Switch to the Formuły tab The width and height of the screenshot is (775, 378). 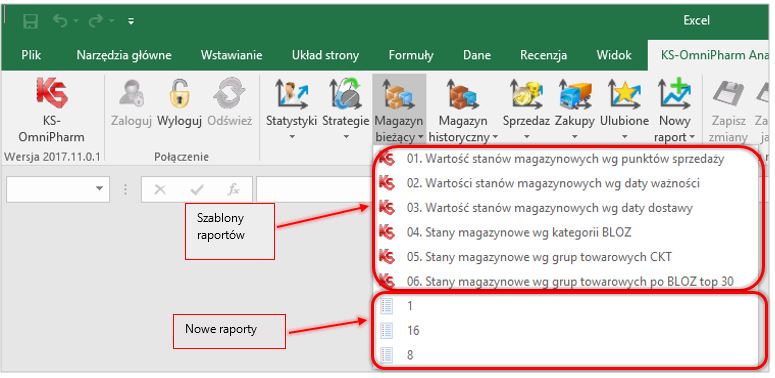pyautogui.click(x=411, y=55)
